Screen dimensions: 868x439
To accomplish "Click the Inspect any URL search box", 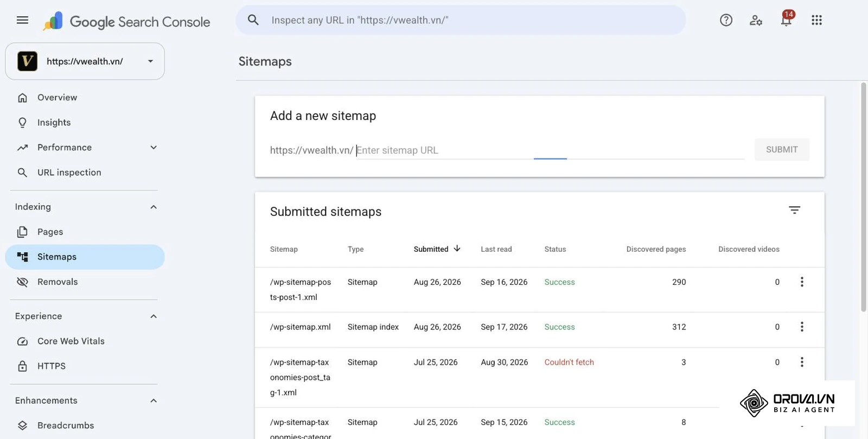I will [x=461, y=20].
